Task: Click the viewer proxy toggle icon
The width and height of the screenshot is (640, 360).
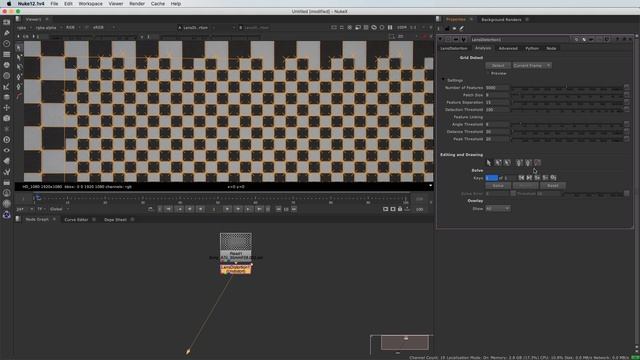Action: [x=358, y=27]
